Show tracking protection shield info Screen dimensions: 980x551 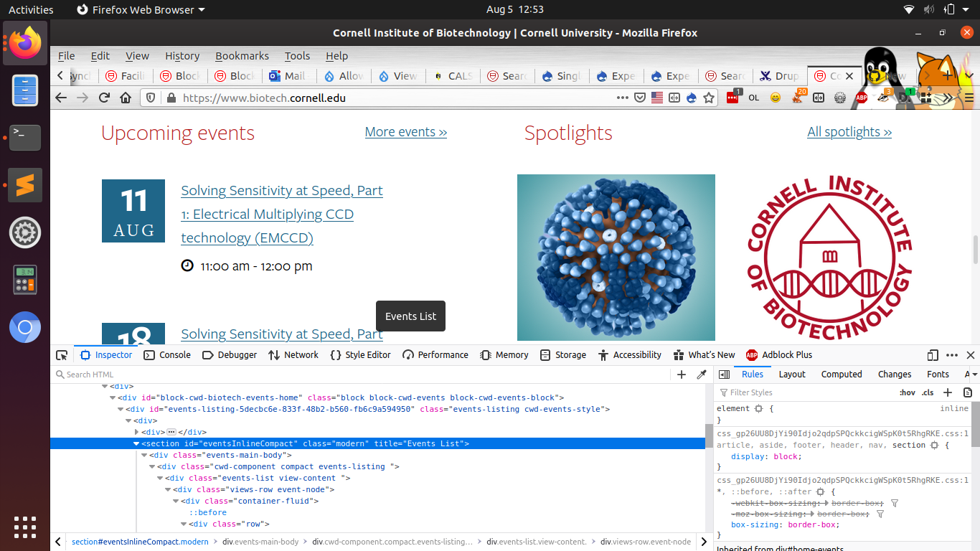(151, 98)
